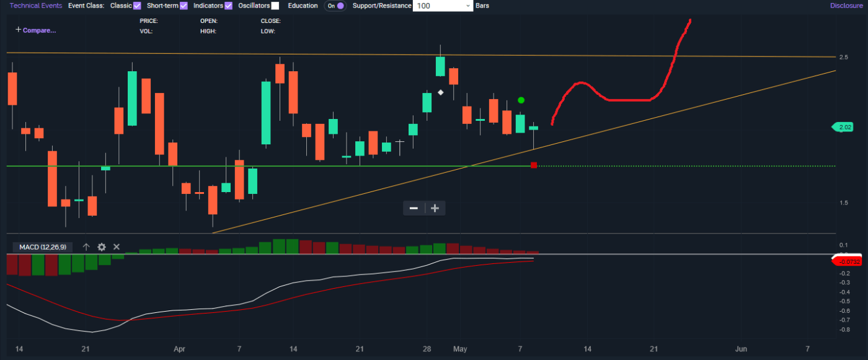Open the Support/Resistance bars dropdown
Screen dimensions: 868x360
(x=443, y=6)
